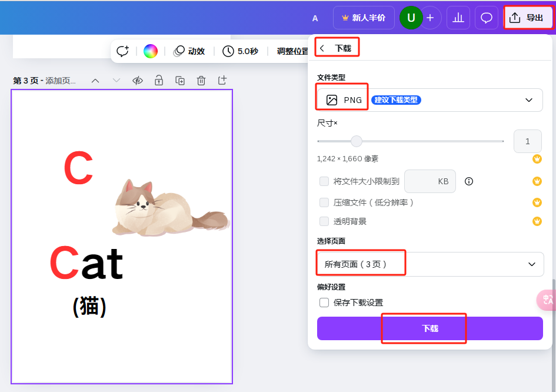
Task: Open 调整位置 position adjustment
Action: point(292,51)
